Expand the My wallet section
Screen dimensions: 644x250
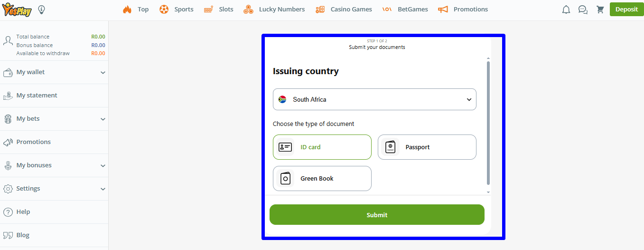(x=54, y=72)
